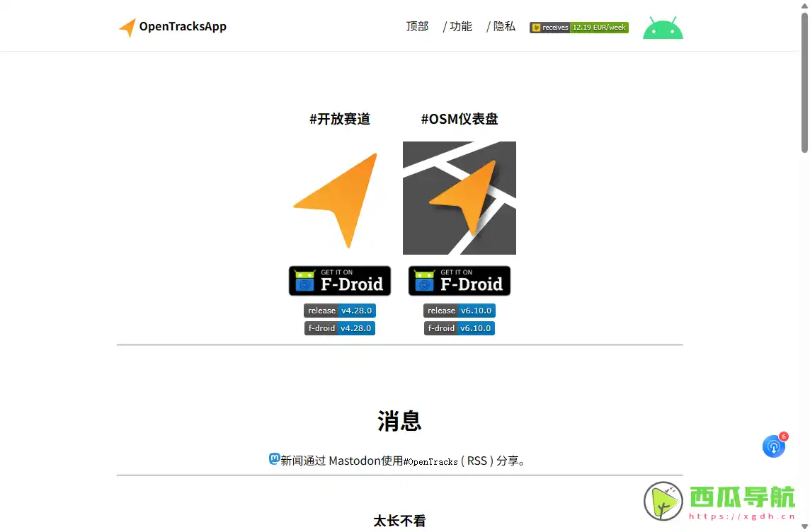The width and height of the screenshot is (810, 532).
Task: Open the RSS feed link
Action: [477, 461]
